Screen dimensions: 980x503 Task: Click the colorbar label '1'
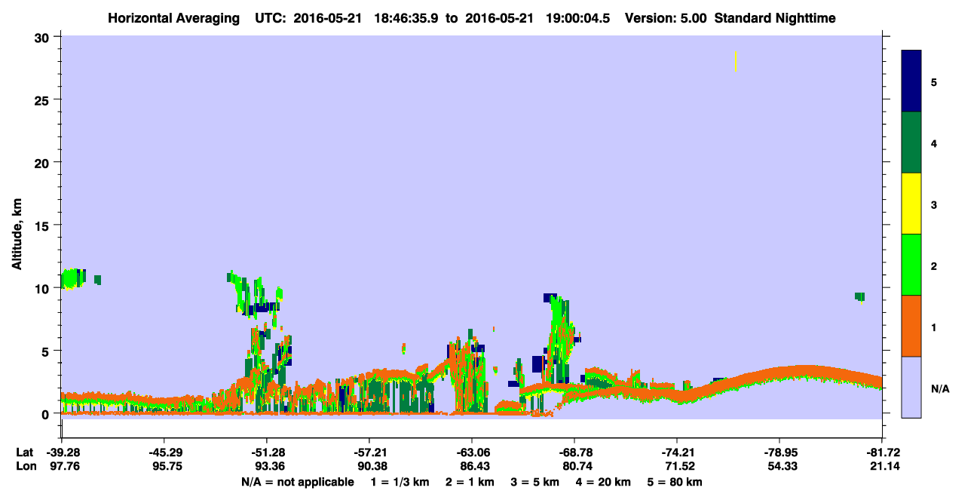[934, 327]
